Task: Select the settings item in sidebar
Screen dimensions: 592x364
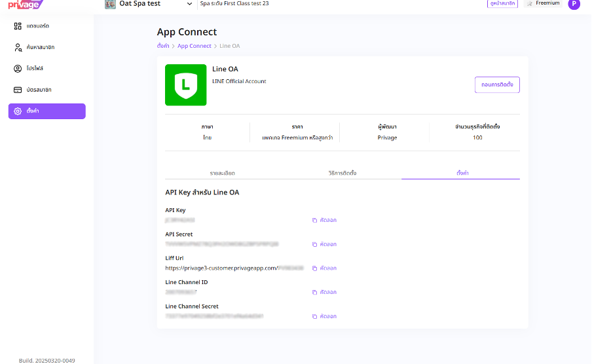Action: coord(46,111)
